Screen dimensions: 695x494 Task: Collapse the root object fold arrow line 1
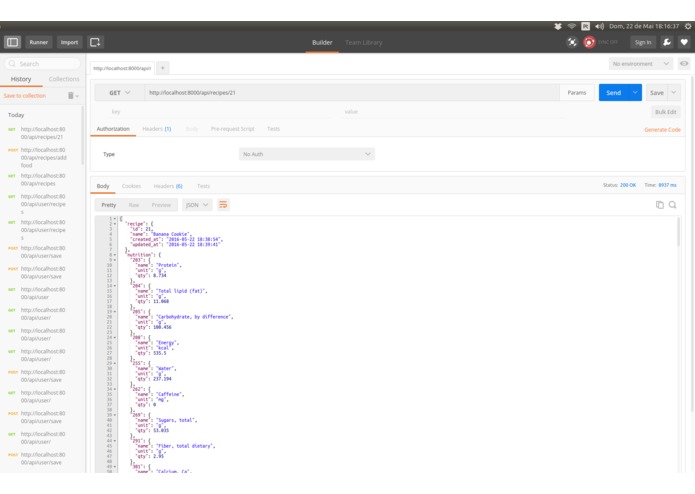115,218
